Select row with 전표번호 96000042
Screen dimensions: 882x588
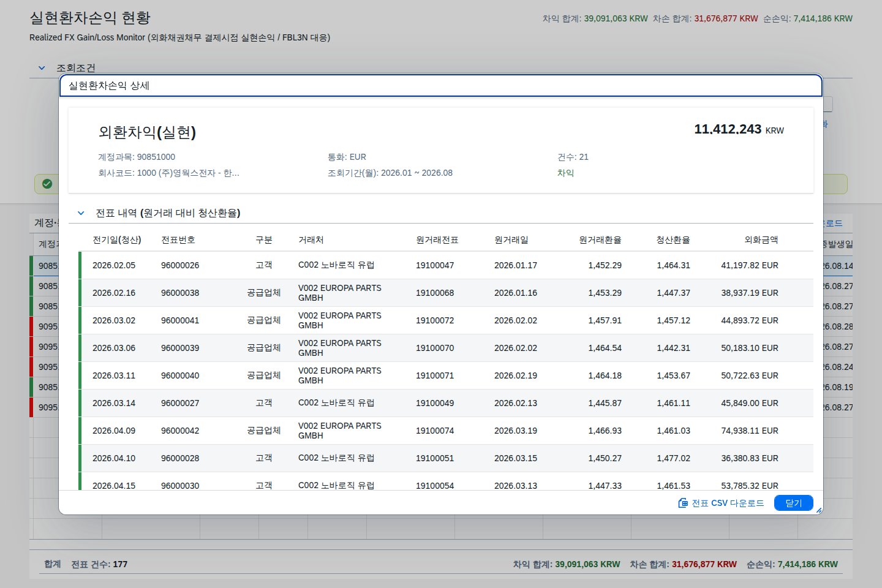click(446, 431)
